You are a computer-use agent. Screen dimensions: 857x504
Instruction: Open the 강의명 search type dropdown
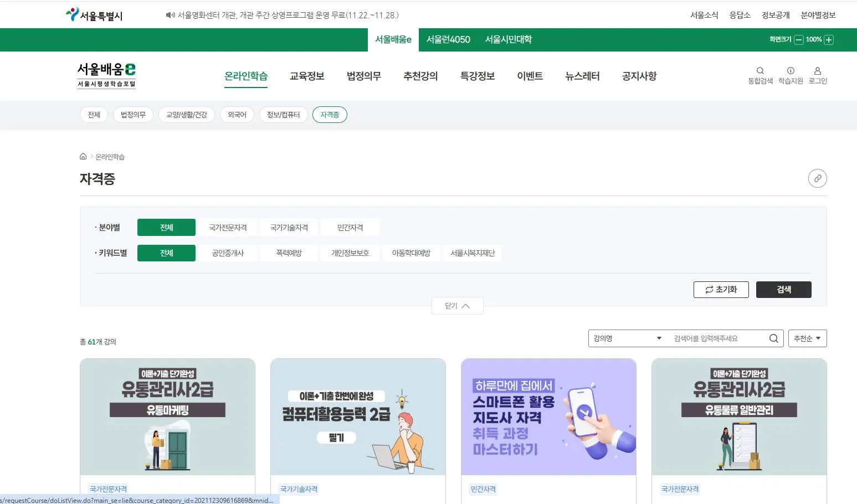627,338
